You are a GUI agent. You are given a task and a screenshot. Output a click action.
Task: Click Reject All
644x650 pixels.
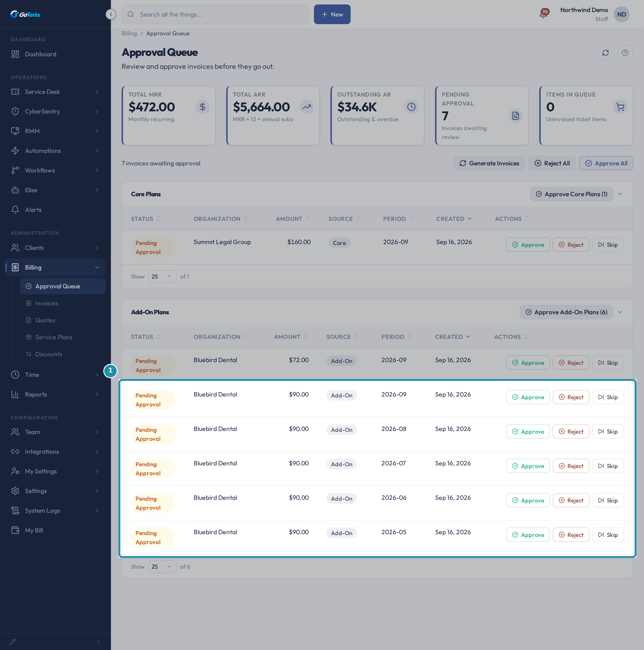pyautogui.click(x=552, y=163)
